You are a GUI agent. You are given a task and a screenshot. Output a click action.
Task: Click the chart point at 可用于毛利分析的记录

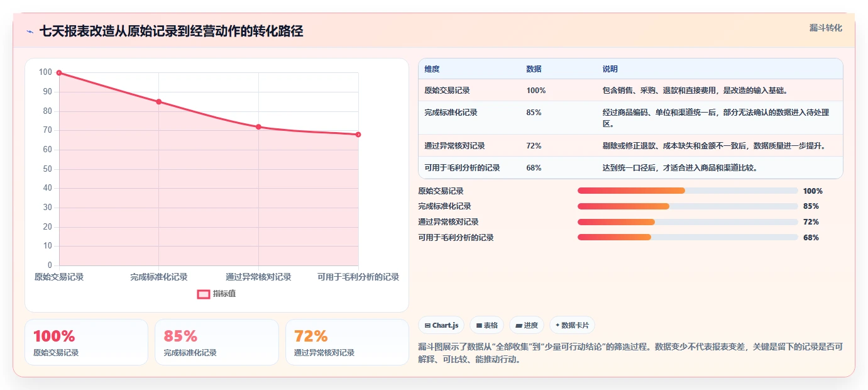(x=358, y=135)
